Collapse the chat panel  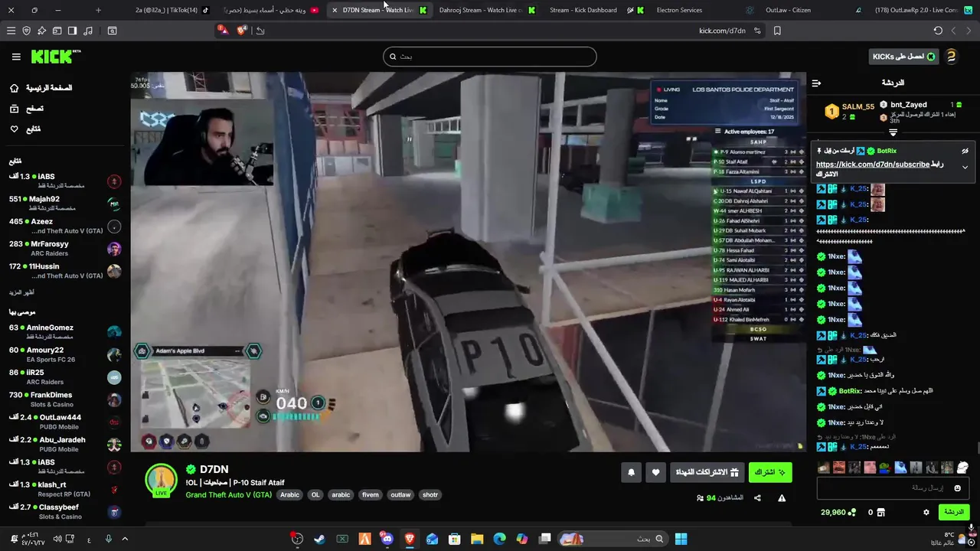816,83
